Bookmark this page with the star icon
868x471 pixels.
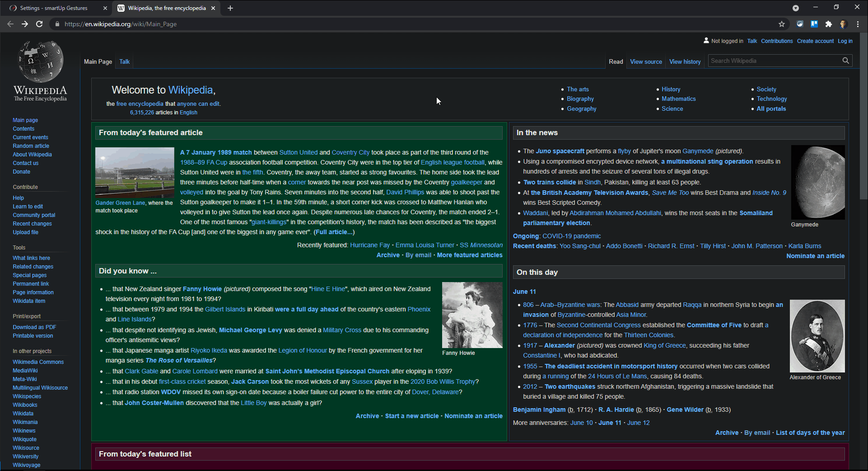click(782, 24)
